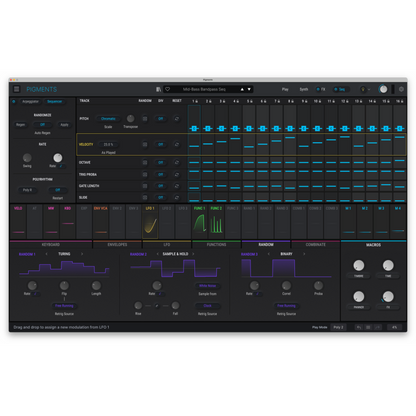
Task: Open the preset library browser icon
Action: (159, 89)
